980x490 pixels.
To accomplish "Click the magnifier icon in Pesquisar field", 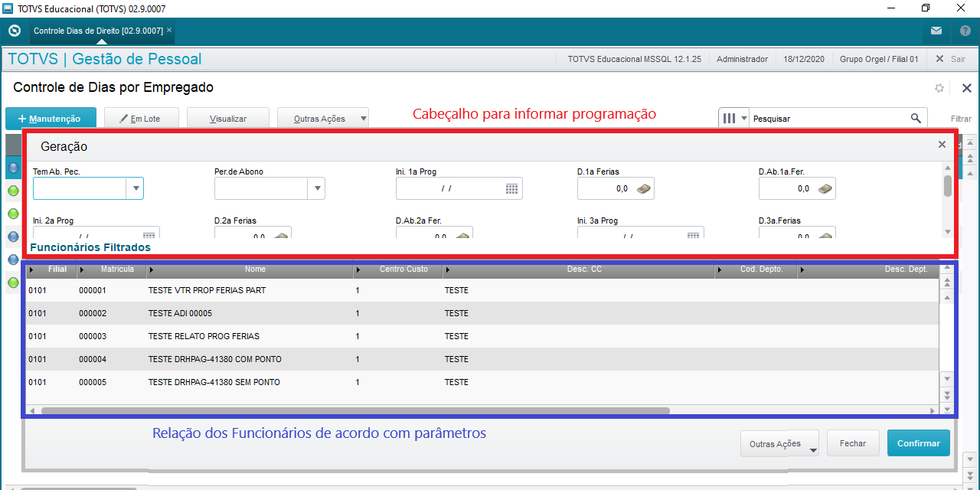I will (916, 119).
